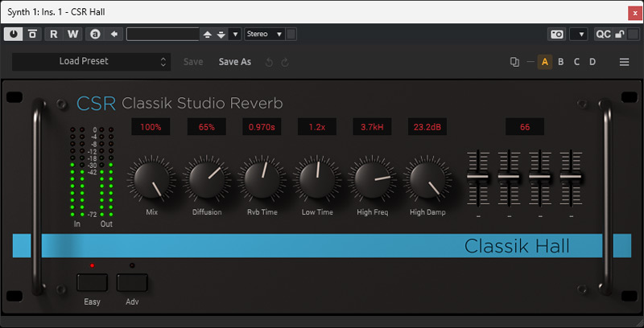Click the copy preset slot icon
Screen dimensions: 644x328
[x=514, y=62]
